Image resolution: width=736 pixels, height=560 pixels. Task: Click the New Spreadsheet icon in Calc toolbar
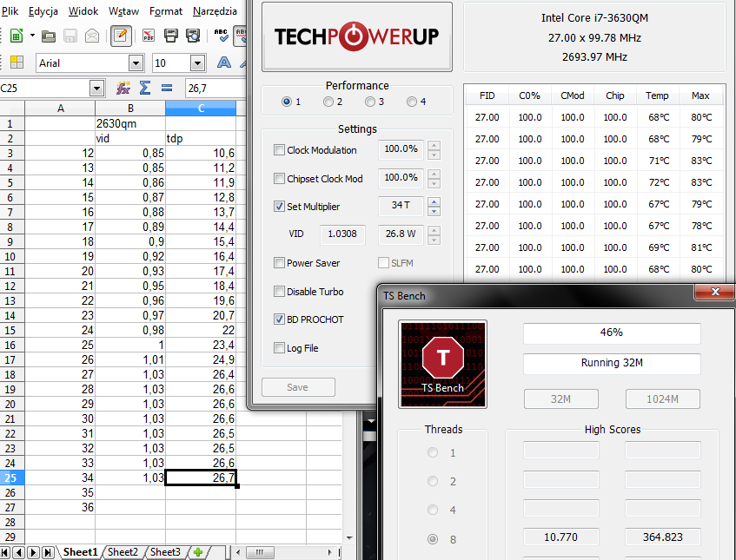[17, 36]
